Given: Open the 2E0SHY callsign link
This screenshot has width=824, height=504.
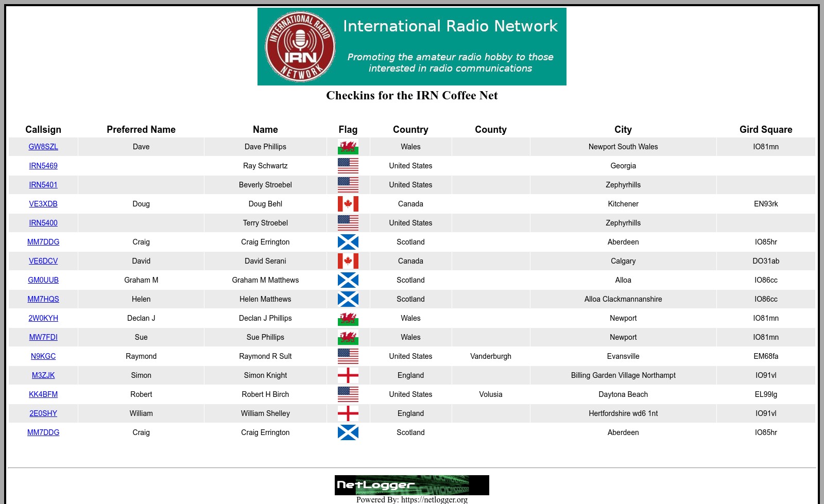Looking at the screenshot, I should (43, 413).
